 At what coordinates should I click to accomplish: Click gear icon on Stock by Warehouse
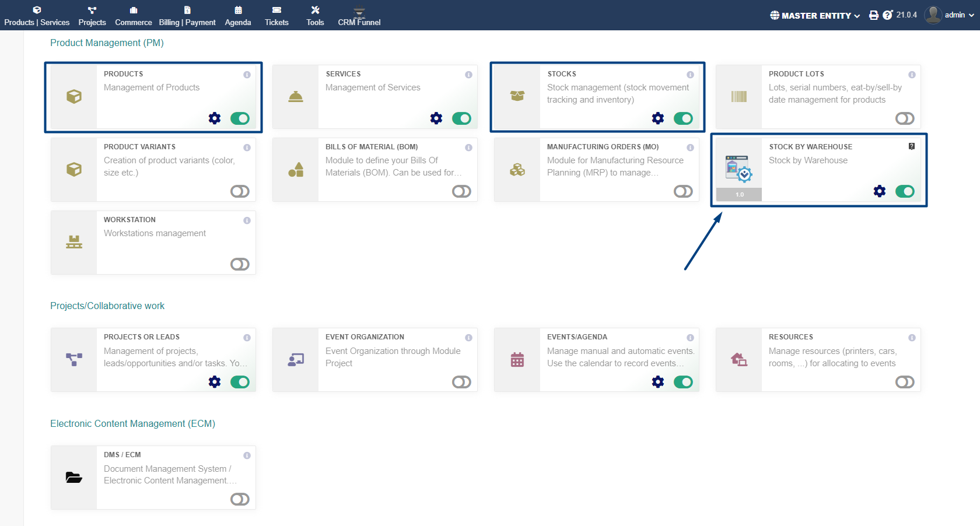click(x=880, y=191)
